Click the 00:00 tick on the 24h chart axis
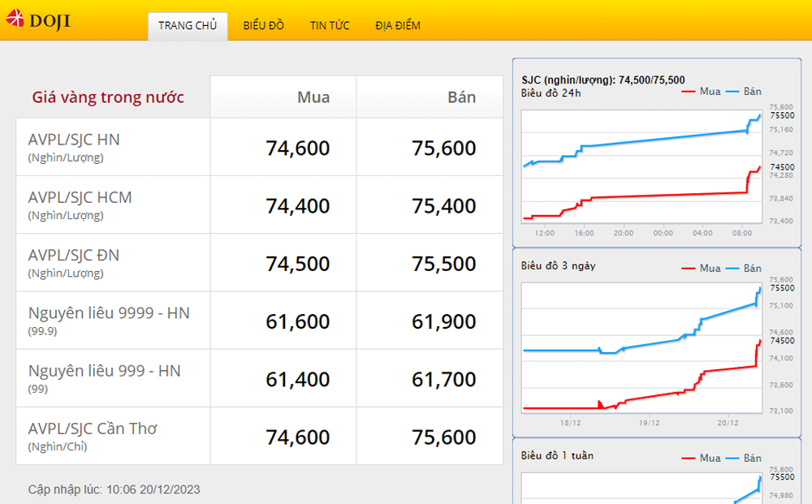The height and width of the screenshot is (504, 812). [x=663, y=234]
